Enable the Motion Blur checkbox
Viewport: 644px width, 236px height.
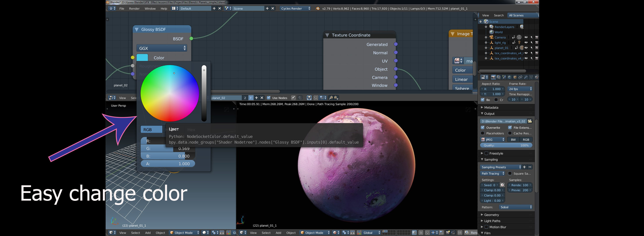tap(486, 227)
